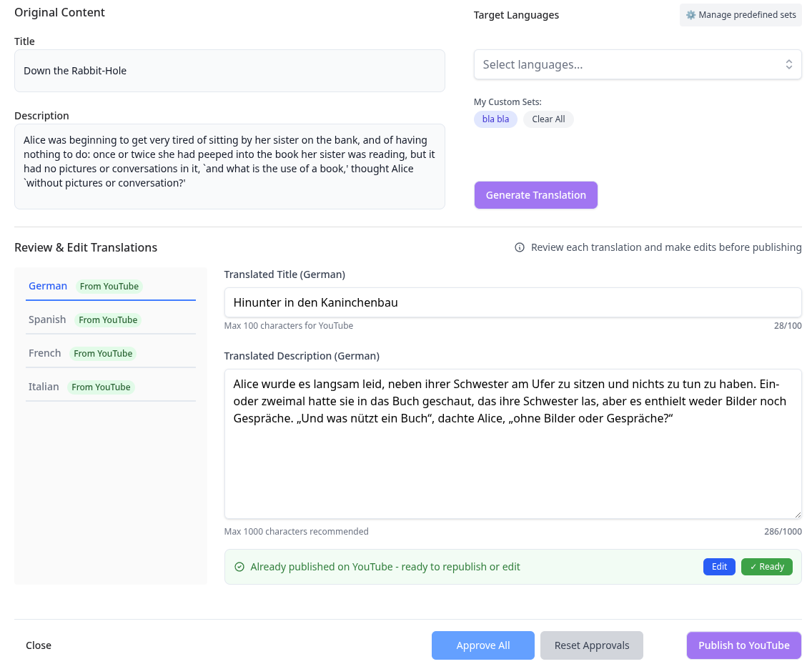Click the dropdown chevron arrows for languages

[788, 64]
